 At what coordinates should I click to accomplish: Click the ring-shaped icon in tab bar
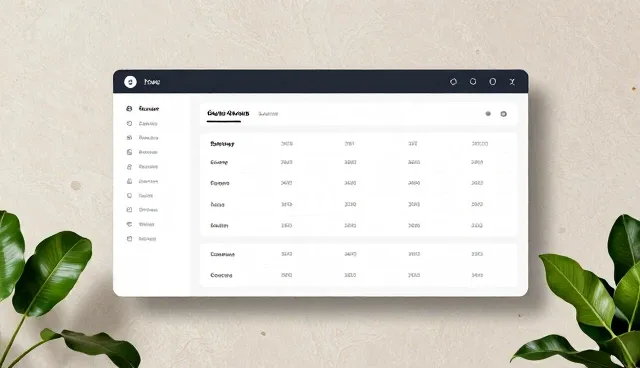point(503,114)
